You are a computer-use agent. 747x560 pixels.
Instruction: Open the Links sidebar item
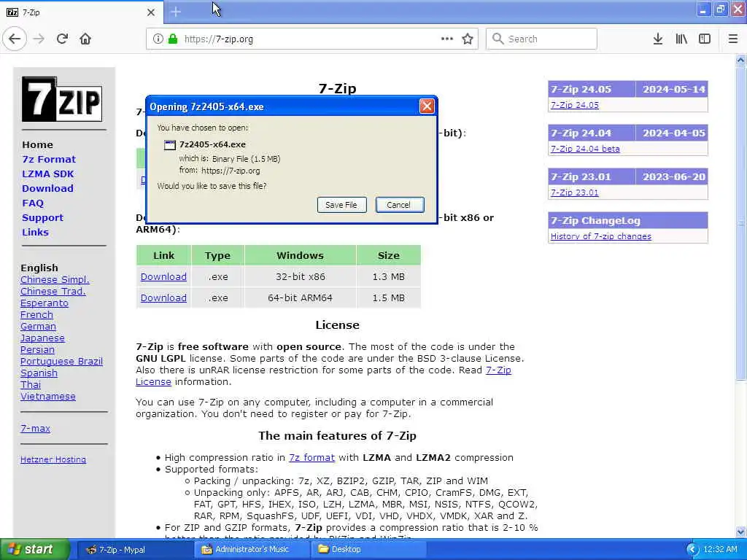(35, 233)
